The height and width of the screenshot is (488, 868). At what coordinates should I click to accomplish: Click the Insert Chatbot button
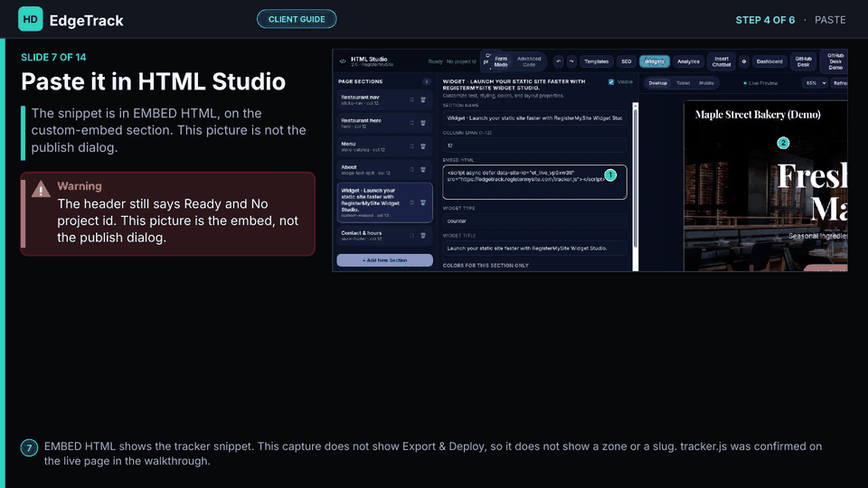[722, 61]
